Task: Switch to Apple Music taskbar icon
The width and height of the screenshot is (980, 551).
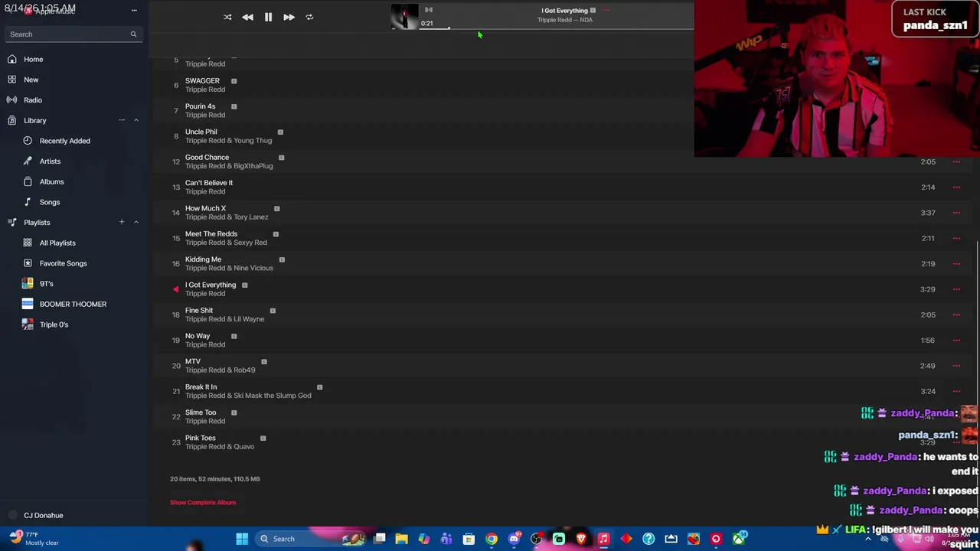Action: coord(603,539)
